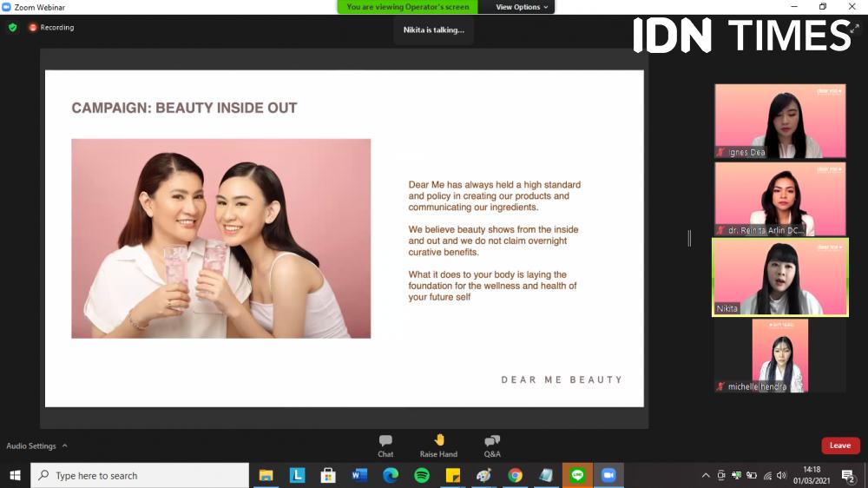Open the Q&A panel
This screenshot has width=868, height=488.
click(492, 446)
